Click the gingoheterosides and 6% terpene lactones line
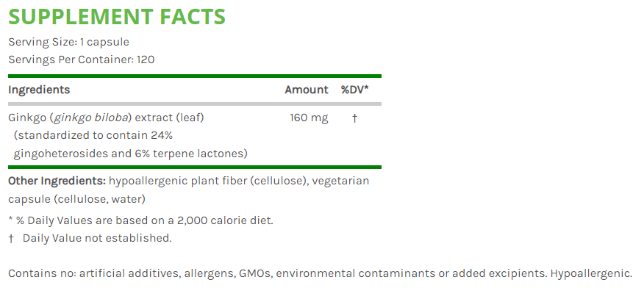This screenshot has height=299, width=644. [x=130, y=153]
